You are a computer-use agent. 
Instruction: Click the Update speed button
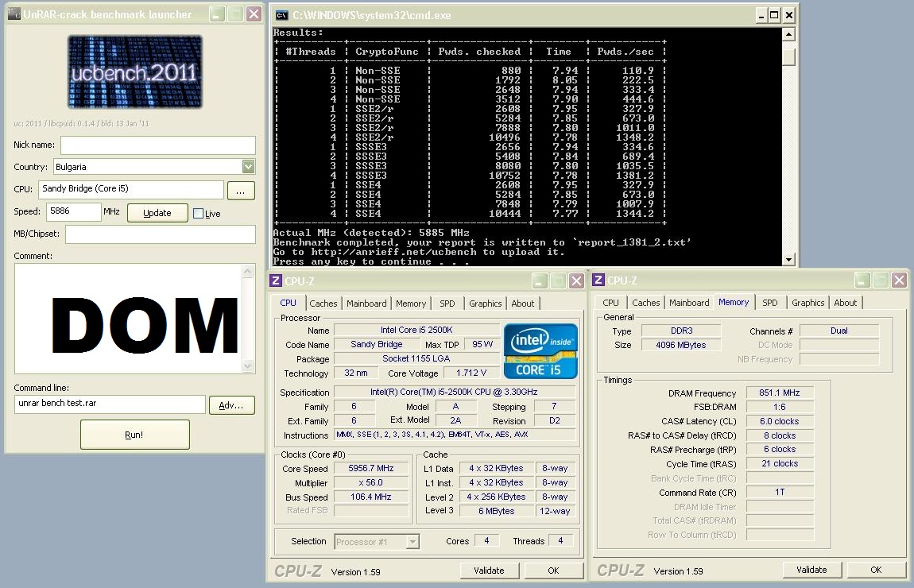click(x=157, y=213)
